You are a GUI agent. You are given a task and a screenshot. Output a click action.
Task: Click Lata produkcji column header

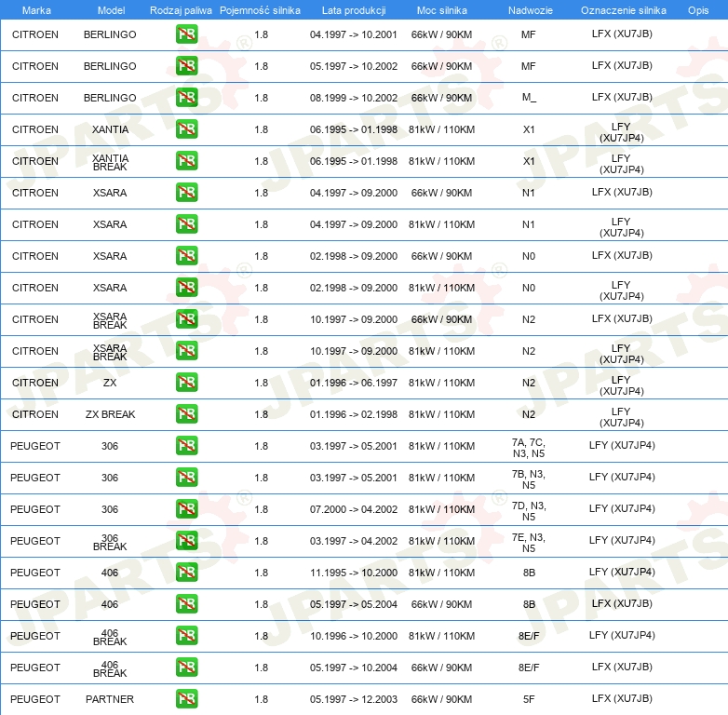coord(354,10)
